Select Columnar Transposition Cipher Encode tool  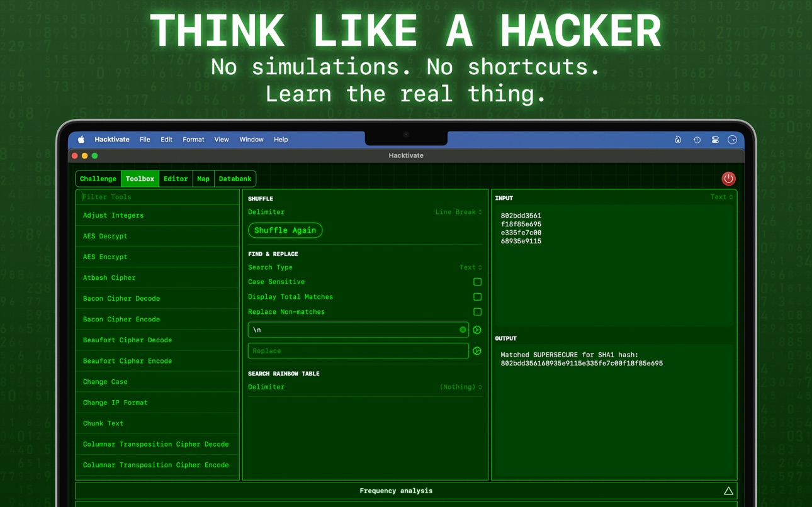click(x=157, y=464)
